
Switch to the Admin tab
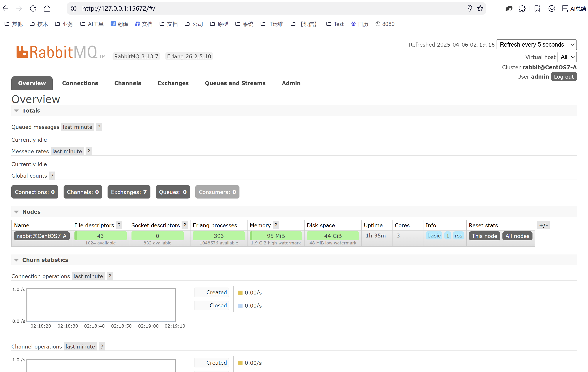[291, 83]
